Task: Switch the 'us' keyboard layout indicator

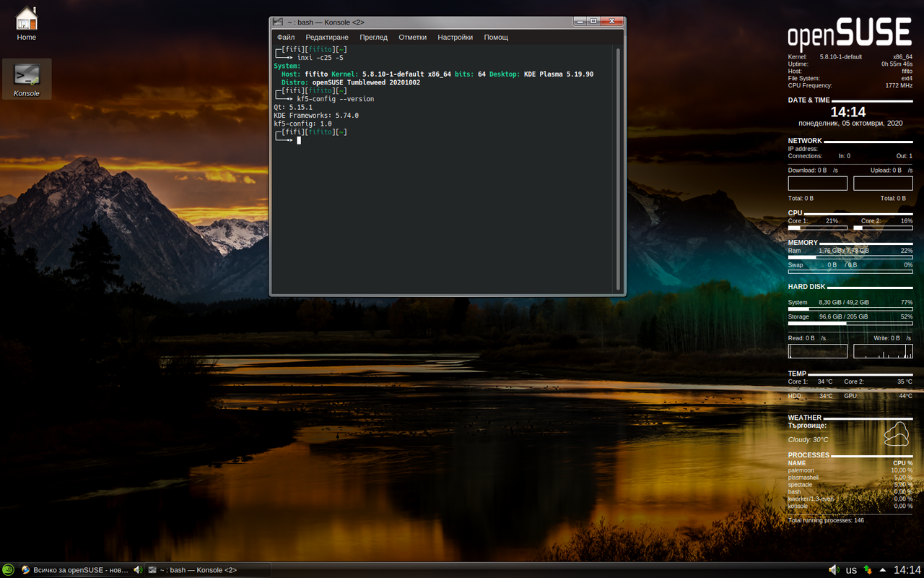Action: [851, 570]
